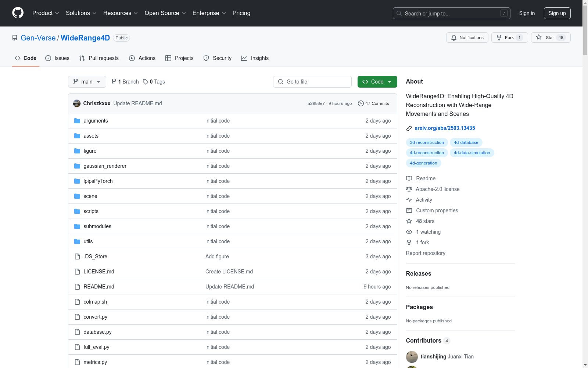Click the 48 stars link
Image resolution: width=588 pixels, height=368 pixels.
point(425,221)
